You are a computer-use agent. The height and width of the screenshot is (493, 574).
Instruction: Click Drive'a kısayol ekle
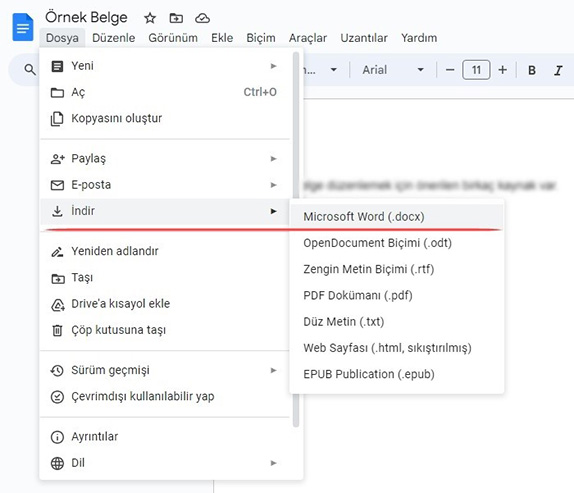(x=165, y=304)
